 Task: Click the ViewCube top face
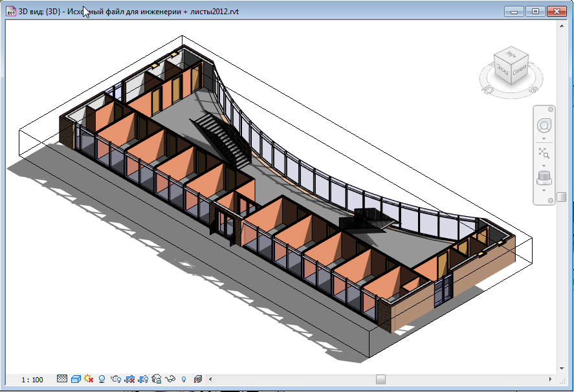click(x=512, y=54)
